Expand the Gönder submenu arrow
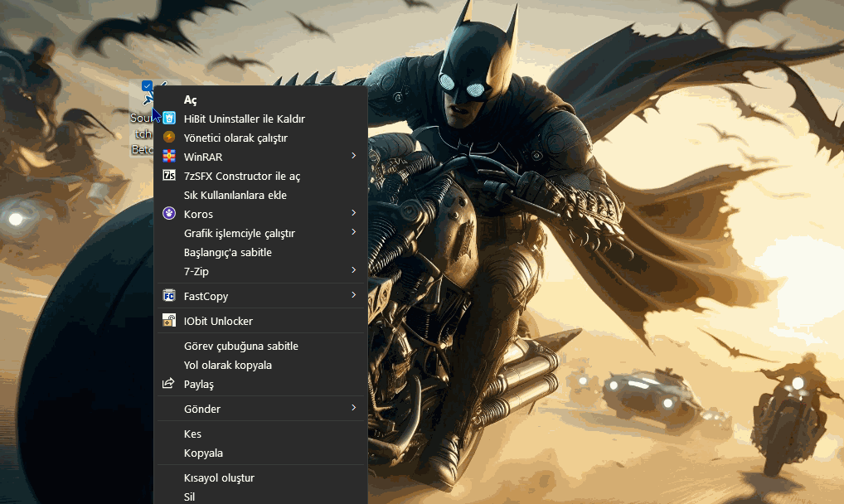844x504 pixels. (354, 408)
